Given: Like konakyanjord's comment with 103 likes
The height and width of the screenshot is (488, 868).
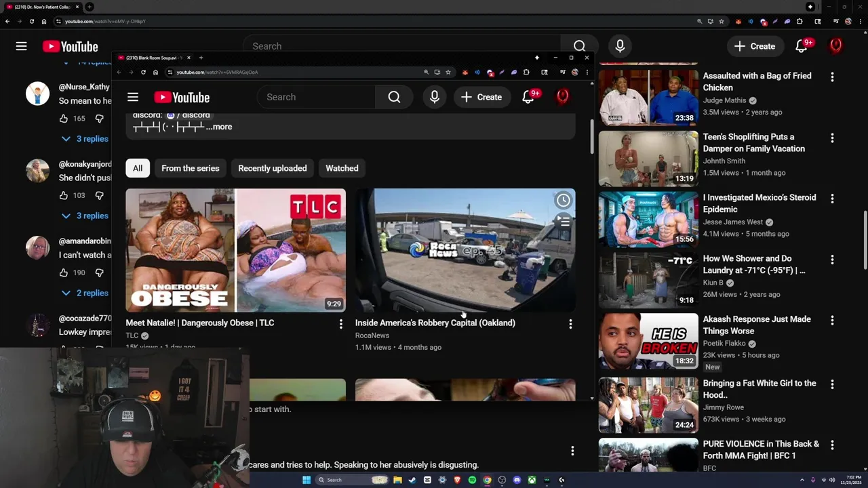Looking at the screenshot, I should tap(64, 195).
